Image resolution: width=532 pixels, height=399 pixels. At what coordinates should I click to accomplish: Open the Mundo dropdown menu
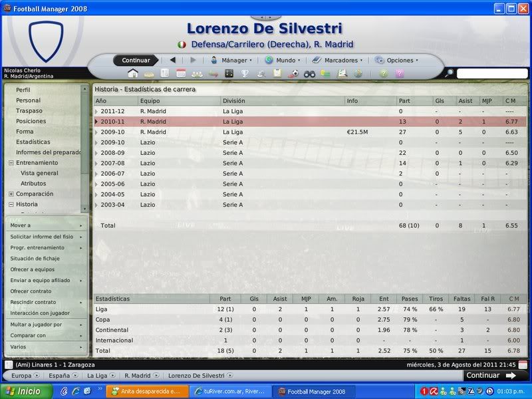[x=283, y=60]
